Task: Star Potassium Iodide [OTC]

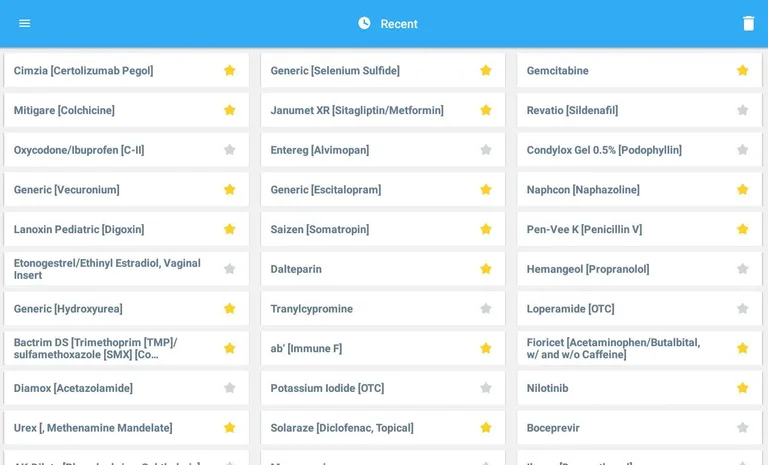Action: tap(485, 388)
